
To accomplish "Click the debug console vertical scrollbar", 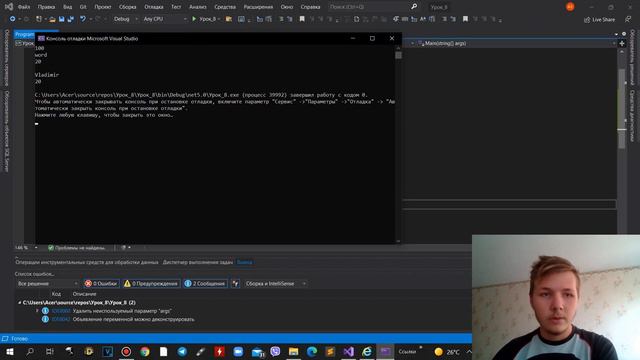I will coord(398,144).
